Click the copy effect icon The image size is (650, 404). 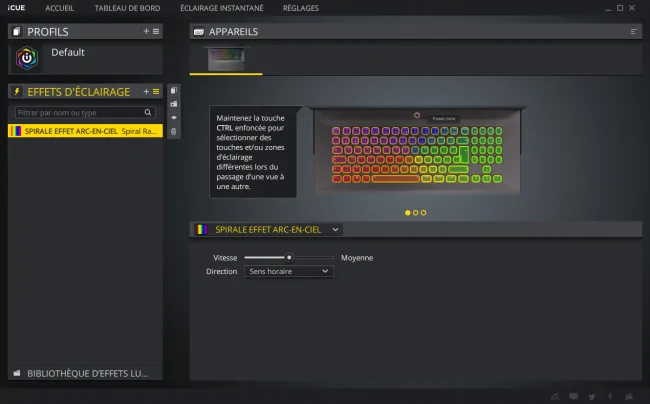tap(174, 90)
